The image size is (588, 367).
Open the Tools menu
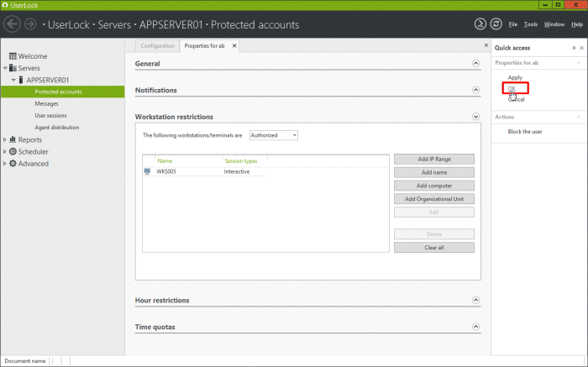click(x=531, y=24)
